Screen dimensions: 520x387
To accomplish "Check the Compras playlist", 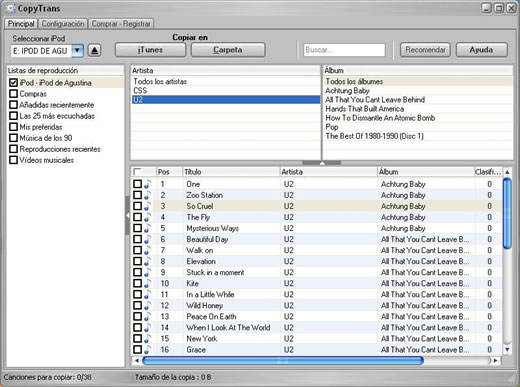I will point(13,94).
